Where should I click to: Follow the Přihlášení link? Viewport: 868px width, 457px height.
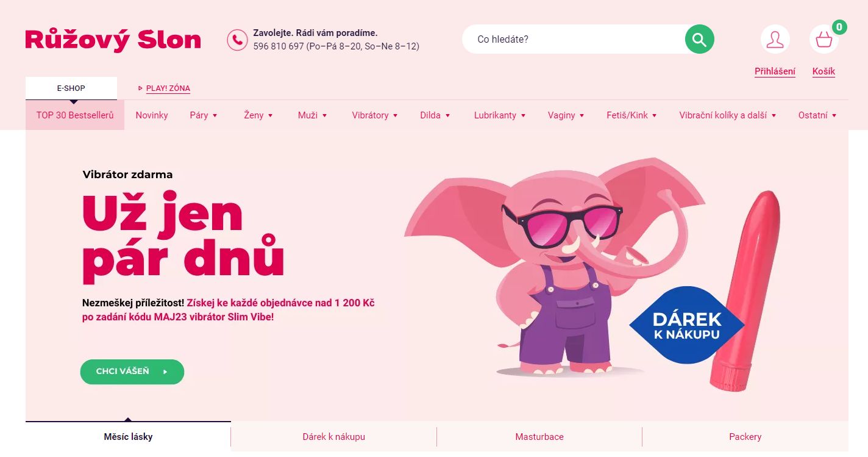[775, 71]
